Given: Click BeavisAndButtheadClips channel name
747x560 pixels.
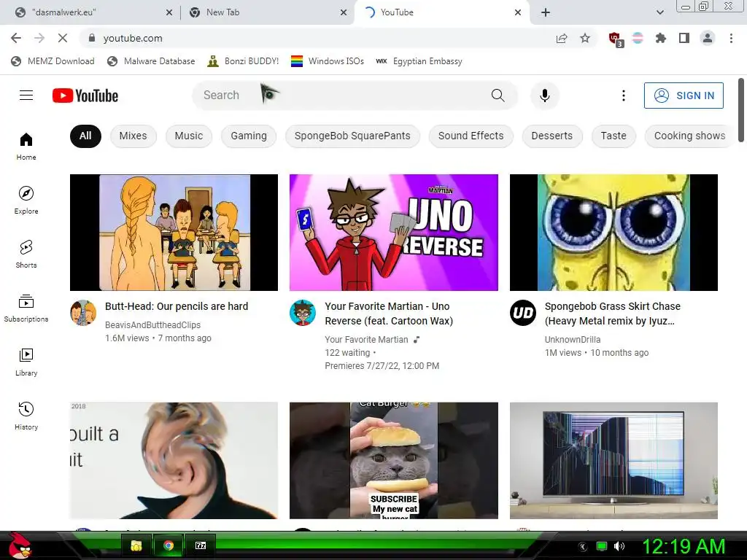Looking at the screenshot, I should [152, 324].
